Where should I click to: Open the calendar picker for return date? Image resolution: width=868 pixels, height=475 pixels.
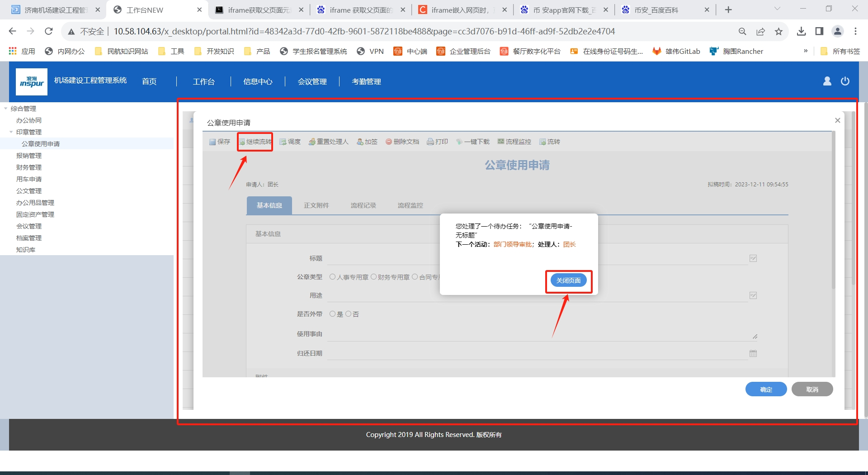pyautogui.click(x=753, y=353)
